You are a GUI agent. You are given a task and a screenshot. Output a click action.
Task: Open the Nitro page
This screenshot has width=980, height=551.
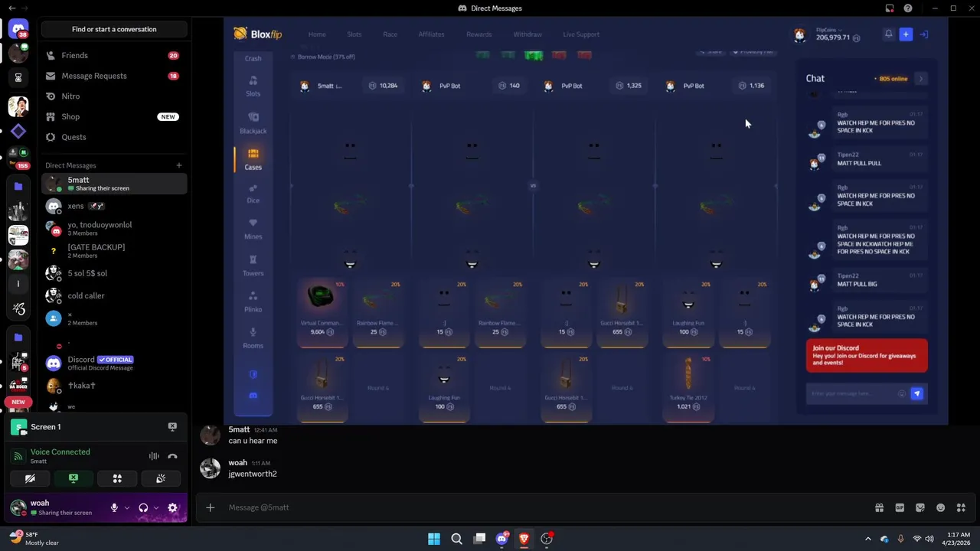point(114,96)
